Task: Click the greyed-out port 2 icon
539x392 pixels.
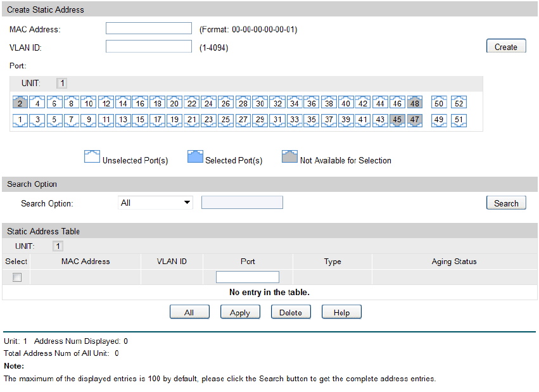Action: click(x=20, y=103)
